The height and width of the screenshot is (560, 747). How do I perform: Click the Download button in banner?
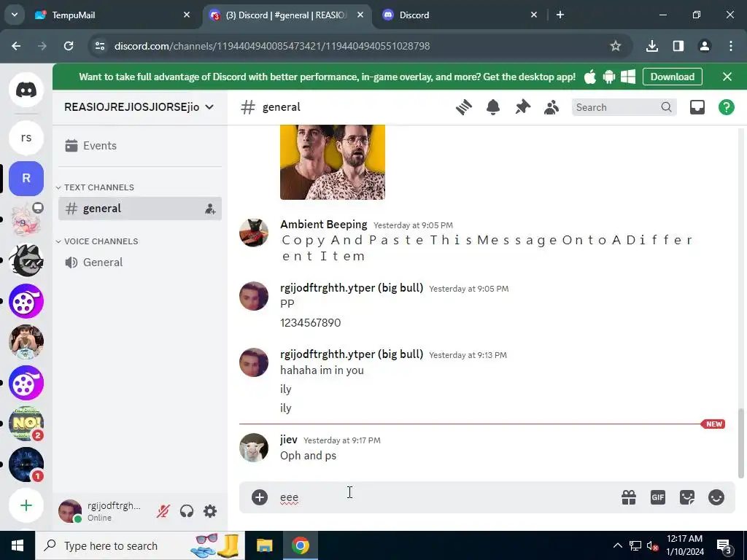pyautogui.click(x=672, y=77)
